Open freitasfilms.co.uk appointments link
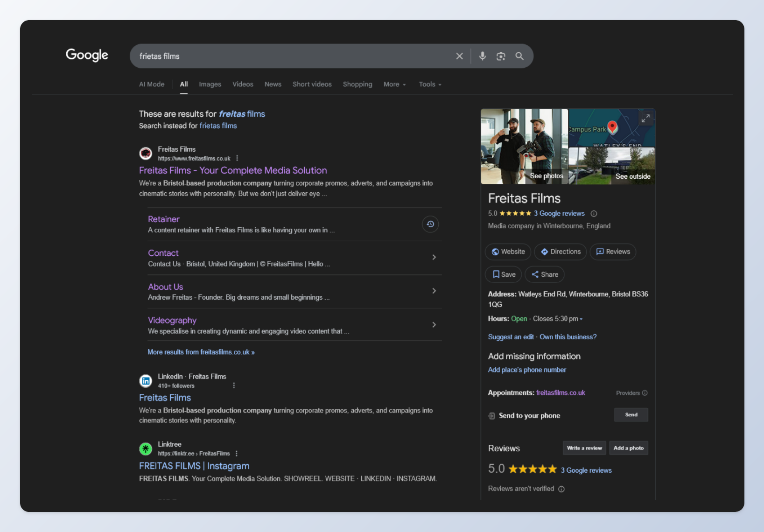This screenshot has height=532, width=764. click(561, 393)
